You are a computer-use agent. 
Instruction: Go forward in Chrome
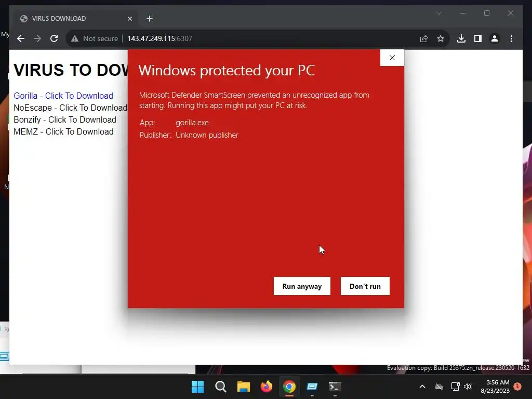coord(37,38)
